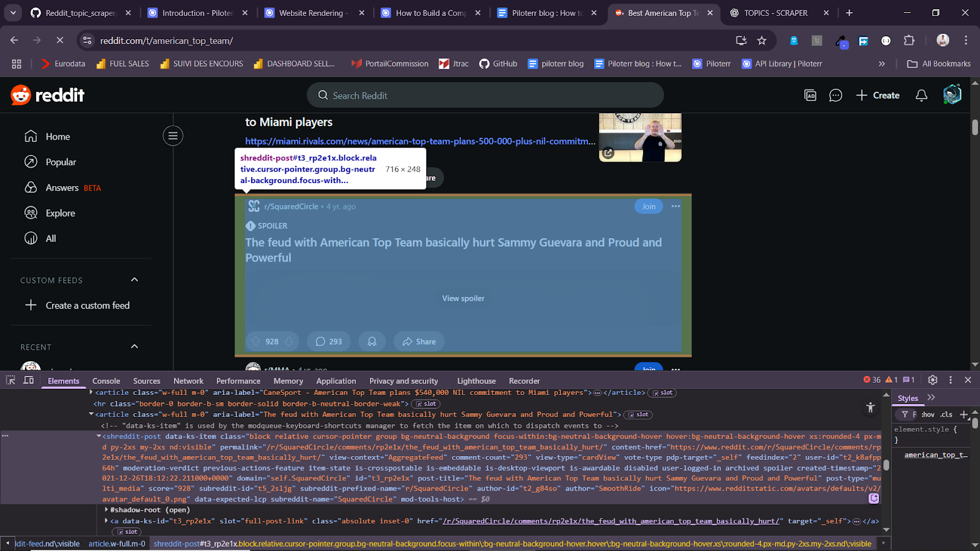Toggle DevTools device toolbar
The image size is (980, 551).
pyautogui.click(x=28, y=380)
